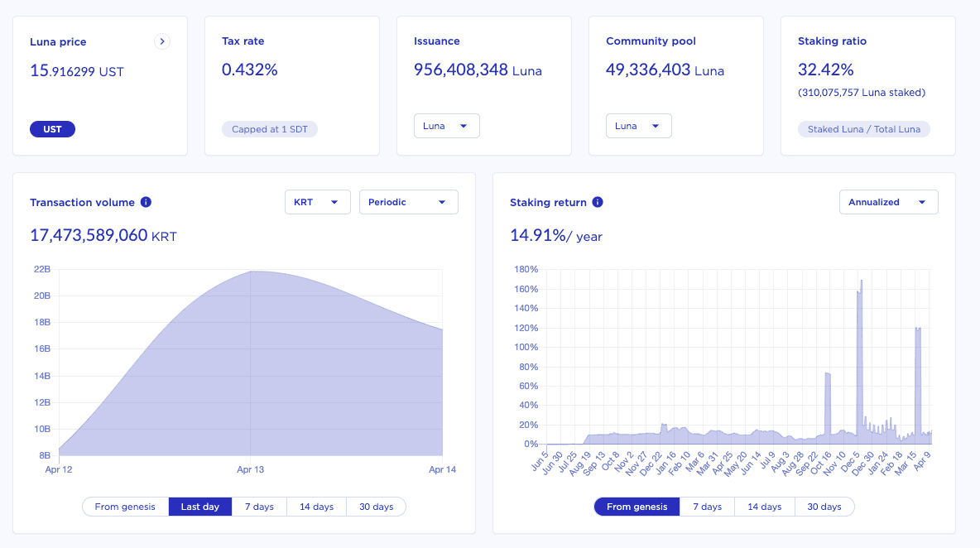980x548 pixels.
Task: Click the 14.91% / year value
Action: (555, 236)
